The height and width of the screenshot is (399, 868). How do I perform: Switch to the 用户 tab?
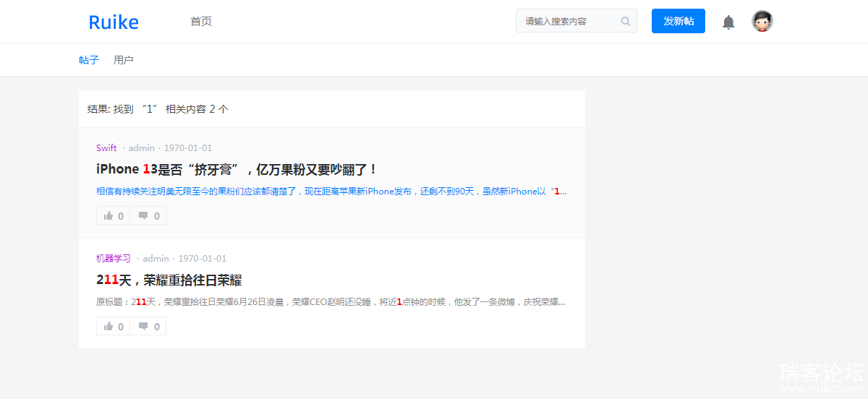124,60
